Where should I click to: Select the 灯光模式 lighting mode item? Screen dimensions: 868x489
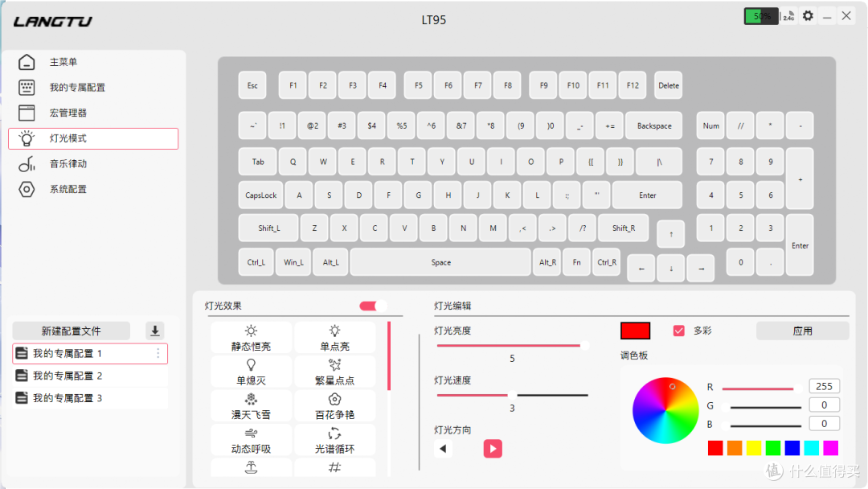93,138
